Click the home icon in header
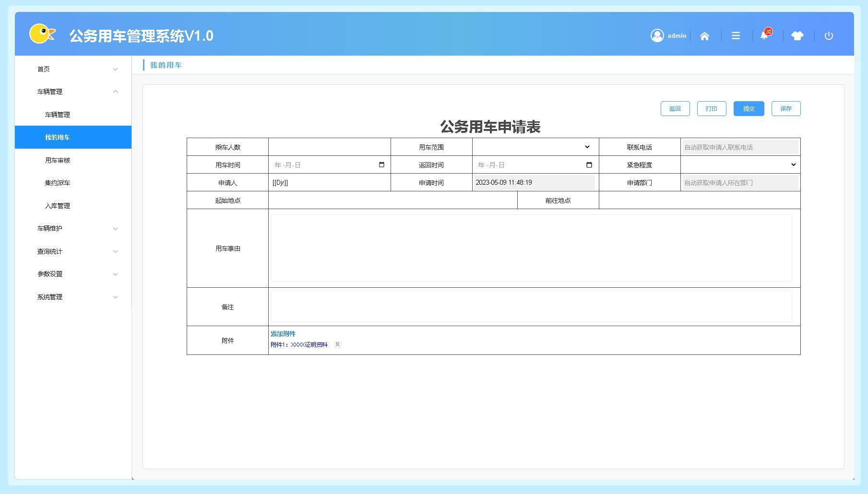Viewport: 868px width, 494px height. click(704, 36)
